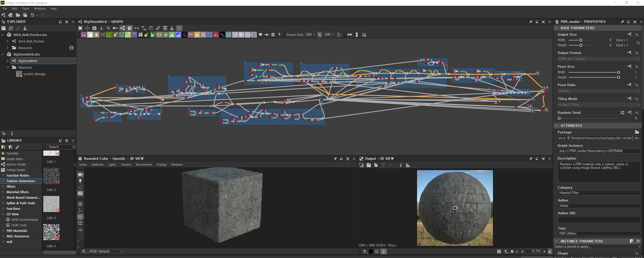This screenshot has height=258, width=644.
Task: Toggle the parent size link button
Action: (x=320, y=35)
